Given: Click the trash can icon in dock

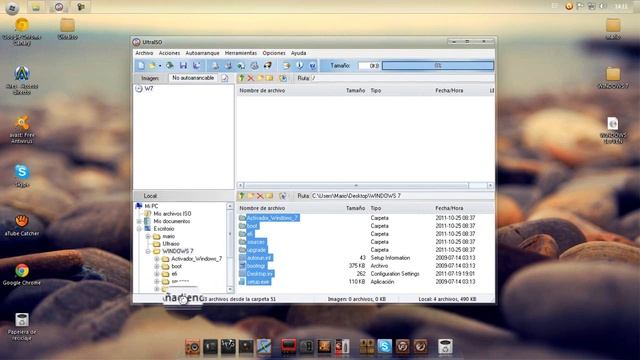Looking at the screenshot, I should click(x=445, y=347).
